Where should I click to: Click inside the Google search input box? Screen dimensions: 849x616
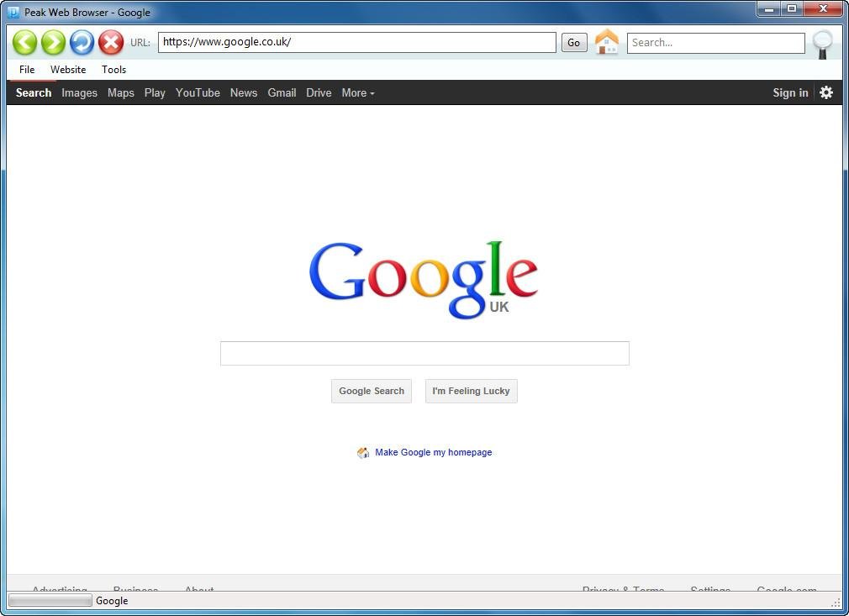[424, 353]
